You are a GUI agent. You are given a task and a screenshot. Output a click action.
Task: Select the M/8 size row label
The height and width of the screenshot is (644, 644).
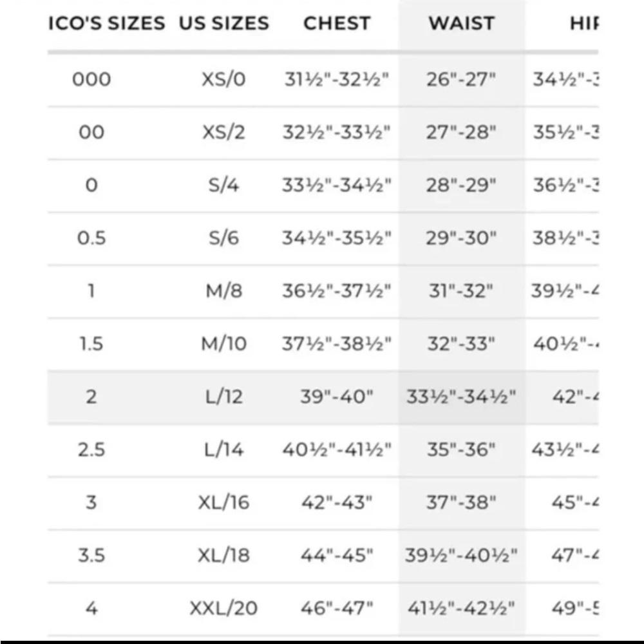coord(223,291)
